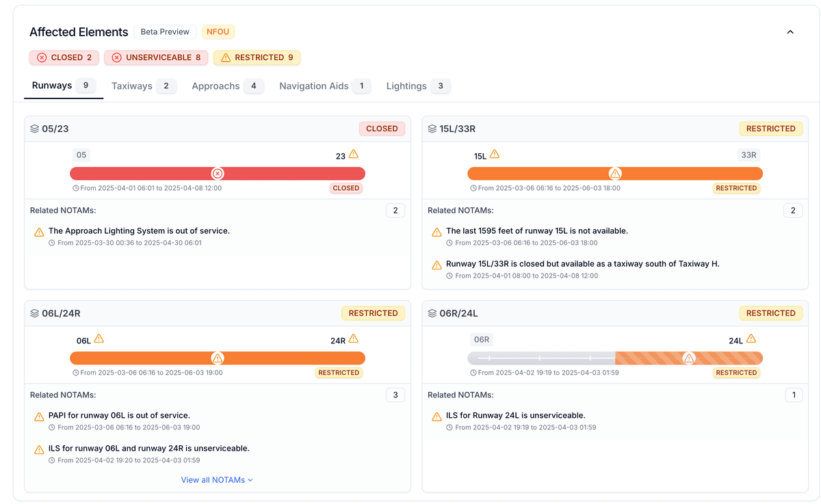821x504 pixels.
Task: Click the warning triangle next to runway end 15L
Action: pos(495,155)
